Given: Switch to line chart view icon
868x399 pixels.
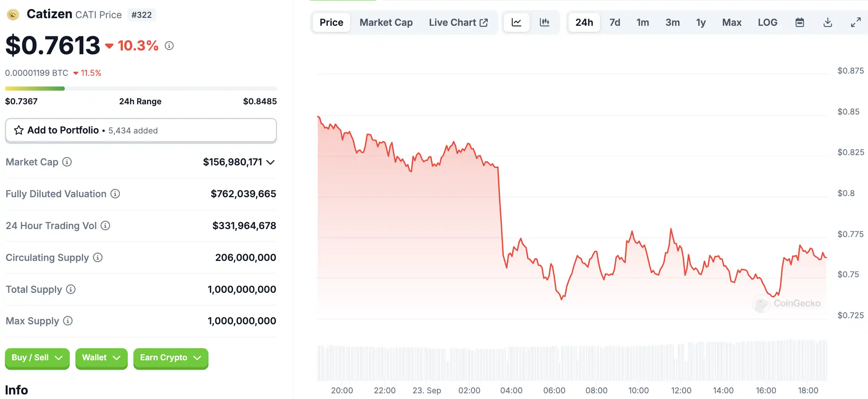Looking at the screenshot, I should click(x=516, y=22).
